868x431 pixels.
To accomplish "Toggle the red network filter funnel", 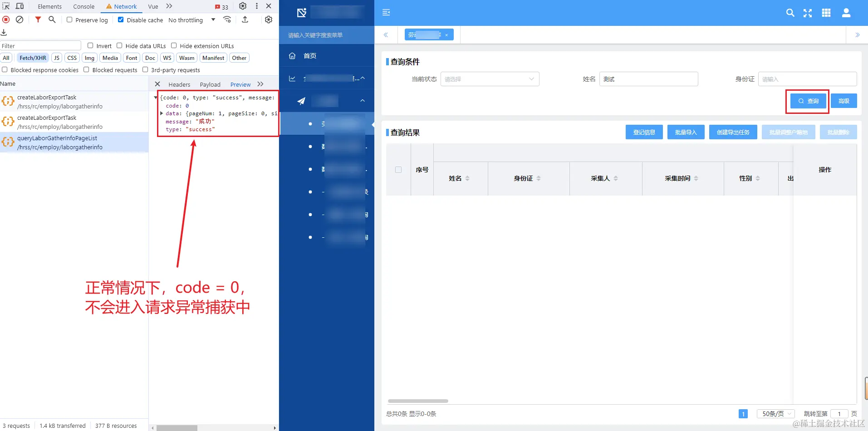I will point(38,20).
